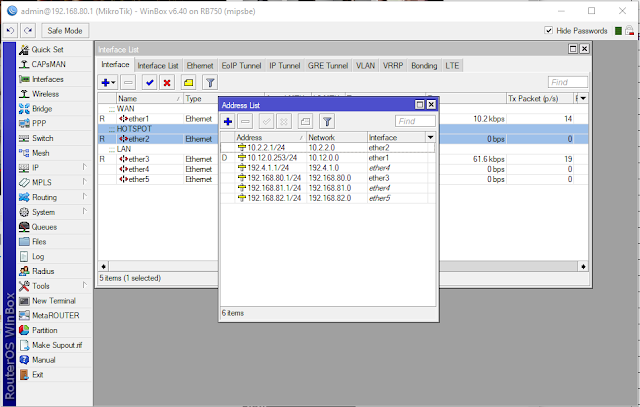Switch to EoIP Tunnel tab
Screen dimensions: 640x407
(x=241, y=66)
